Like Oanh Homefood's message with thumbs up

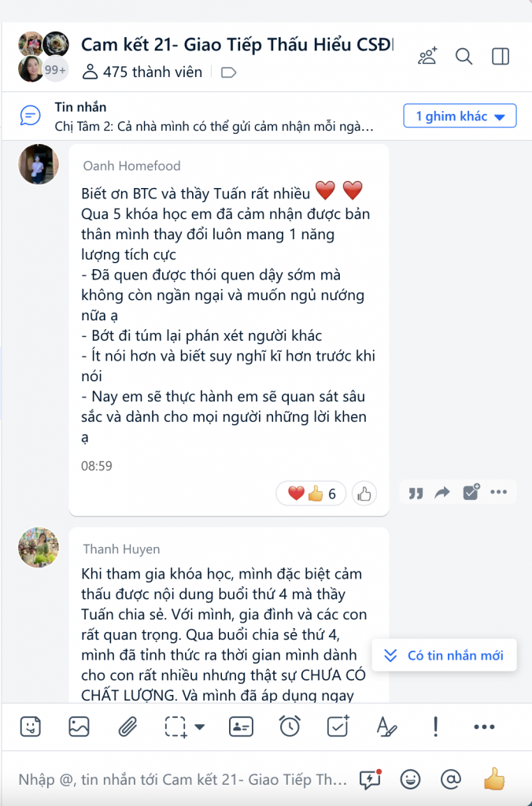(364, 494)
